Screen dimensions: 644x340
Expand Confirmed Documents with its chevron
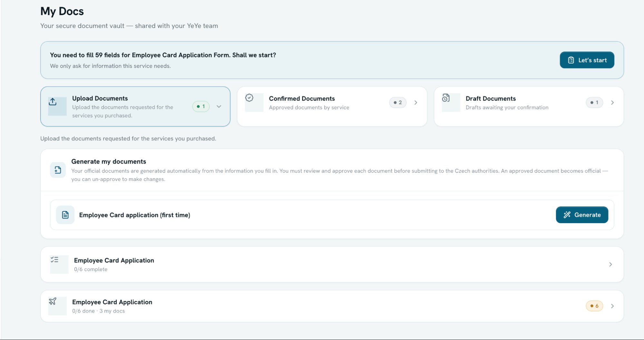[416, 103]
